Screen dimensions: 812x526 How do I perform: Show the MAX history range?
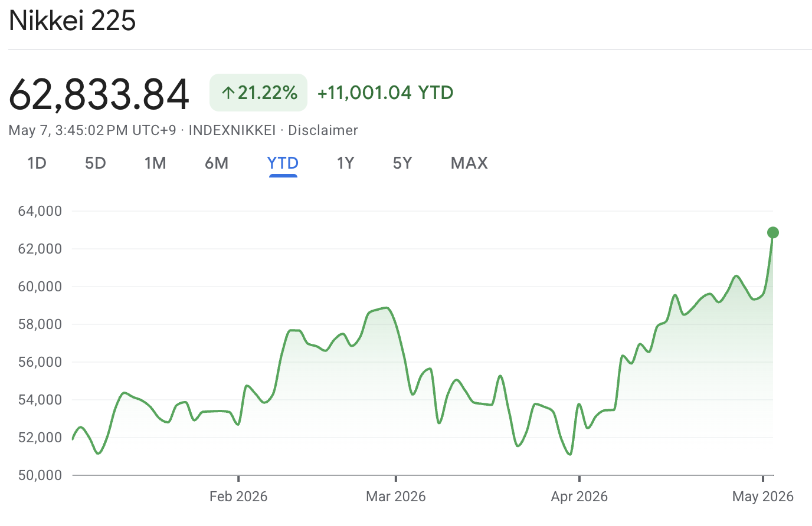[x=469, y=163]
